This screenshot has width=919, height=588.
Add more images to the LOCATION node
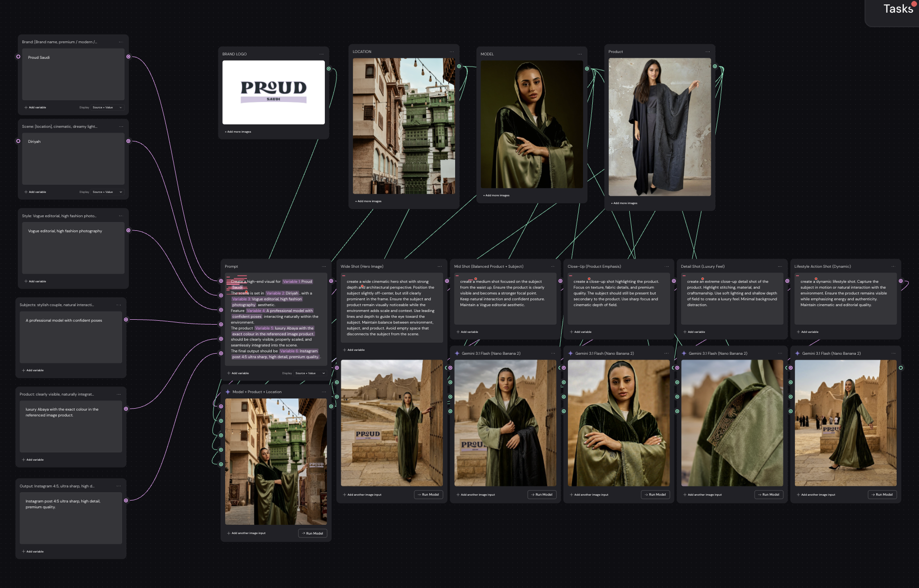(x=368, y=201)
